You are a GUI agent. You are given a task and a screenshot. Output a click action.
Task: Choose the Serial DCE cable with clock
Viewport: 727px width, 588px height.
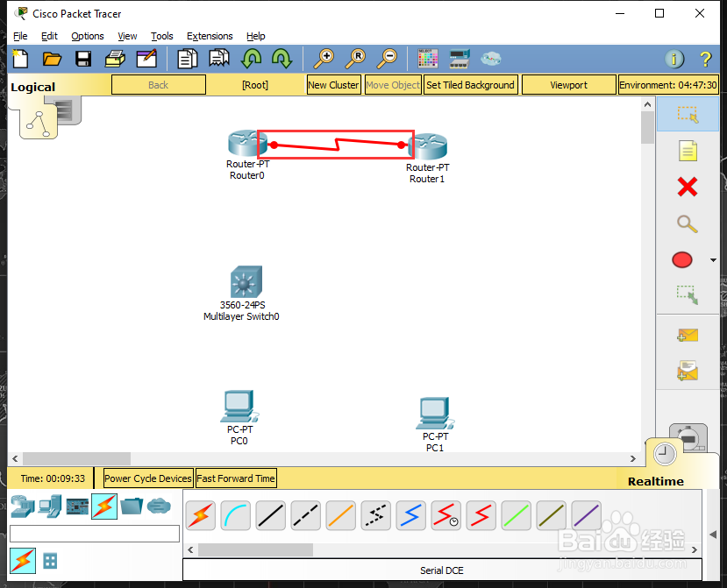click(446, 515)
